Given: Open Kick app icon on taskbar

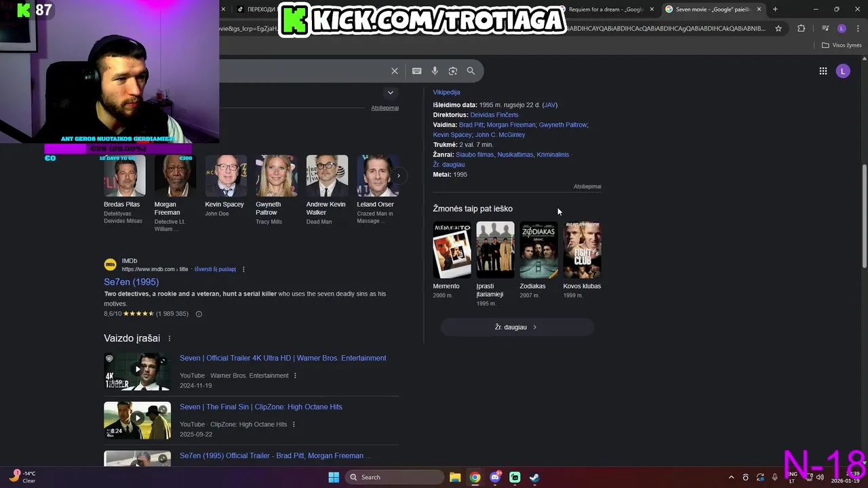Looking at the screenshot, I should [515, 477].
